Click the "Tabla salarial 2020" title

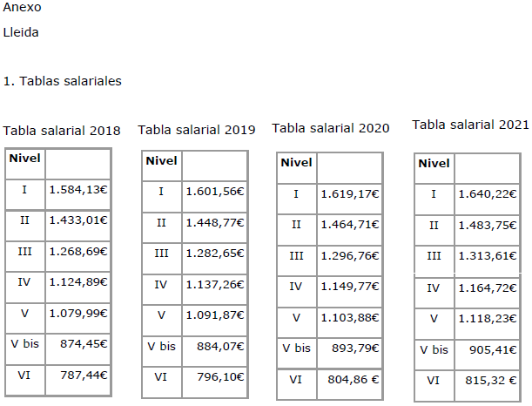(331, 128)
